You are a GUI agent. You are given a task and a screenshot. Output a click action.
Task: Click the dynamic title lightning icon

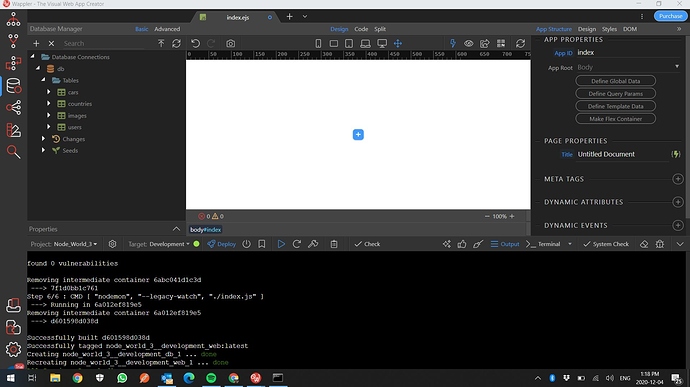(x=675, y=154)
